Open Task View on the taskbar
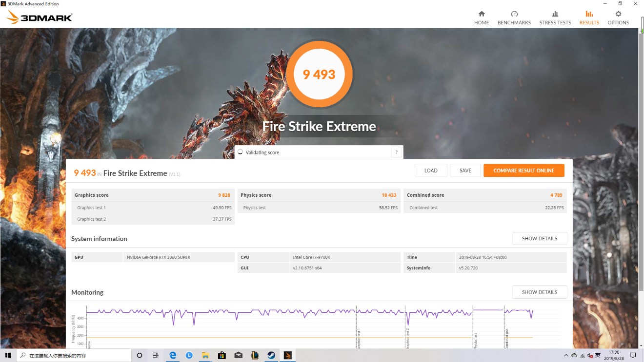Image resolution: width=644 pixels, height=362 pixels. (156, 355)
